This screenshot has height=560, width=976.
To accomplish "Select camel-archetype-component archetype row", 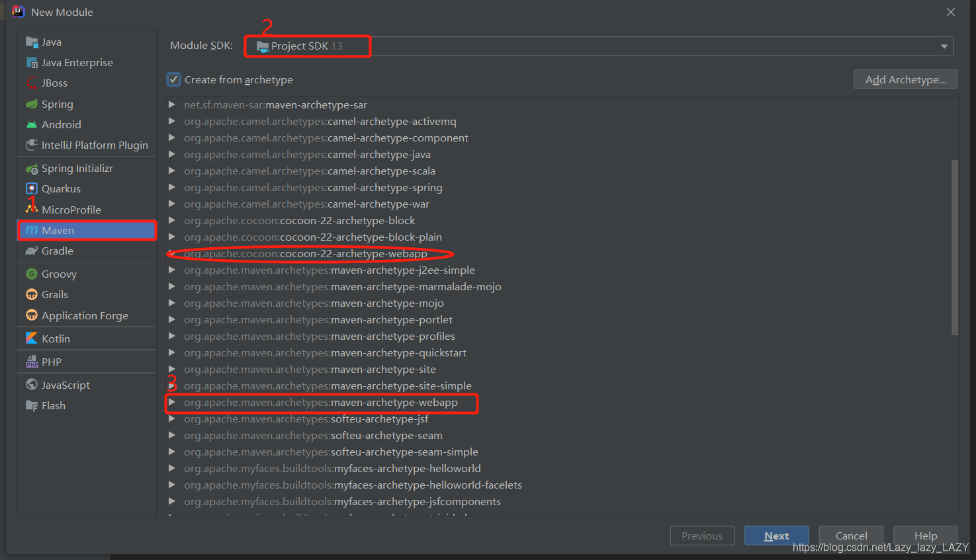I will (x=562, y=138).
